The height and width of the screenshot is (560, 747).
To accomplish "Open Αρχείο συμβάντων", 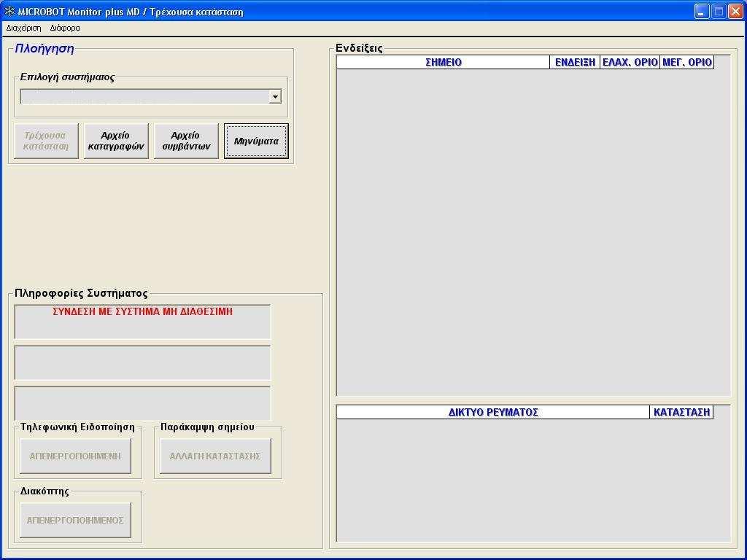I will 186,141.
